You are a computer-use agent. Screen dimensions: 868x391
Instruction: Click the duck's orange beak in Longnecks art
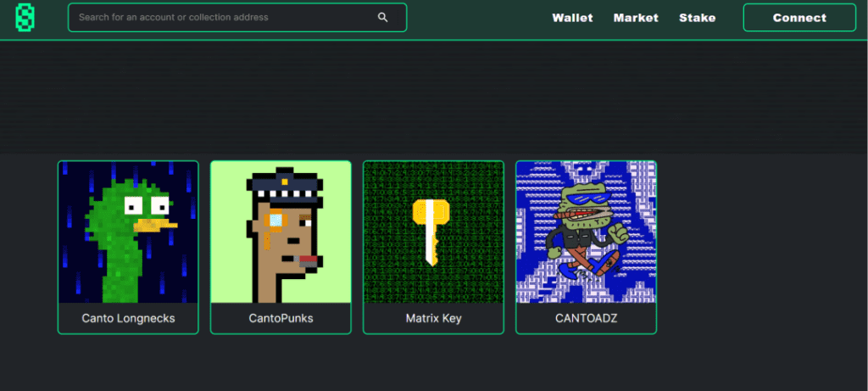[154, 225]
